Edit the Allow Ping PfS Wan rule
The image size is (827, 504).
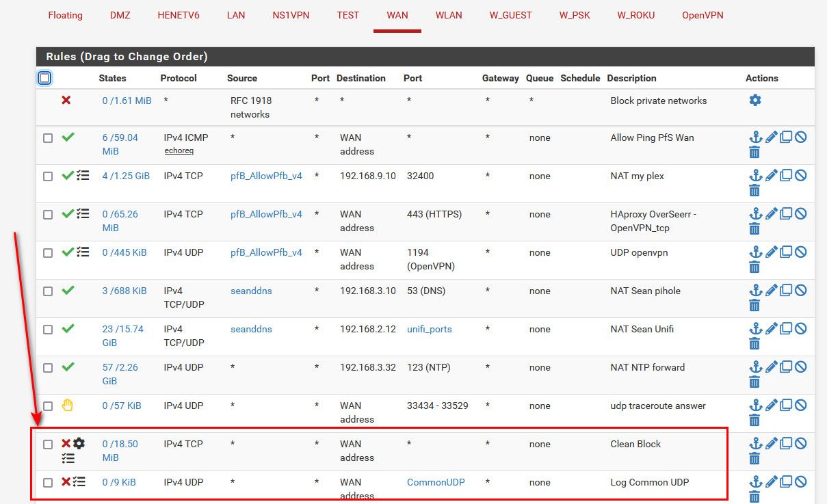(x=771, y=137)
